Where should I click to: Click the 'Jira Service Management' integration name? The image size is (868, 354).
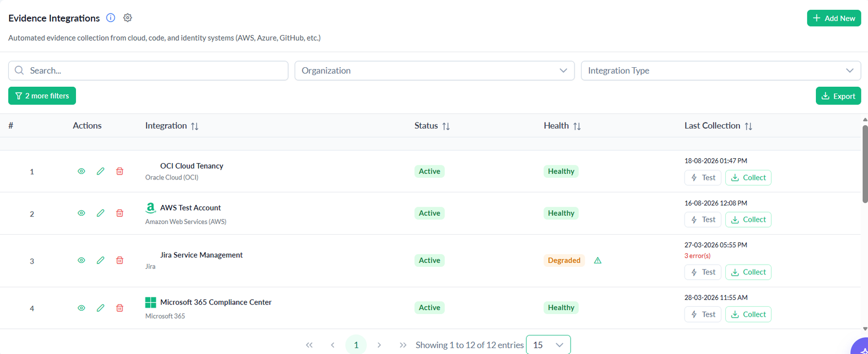201,255
